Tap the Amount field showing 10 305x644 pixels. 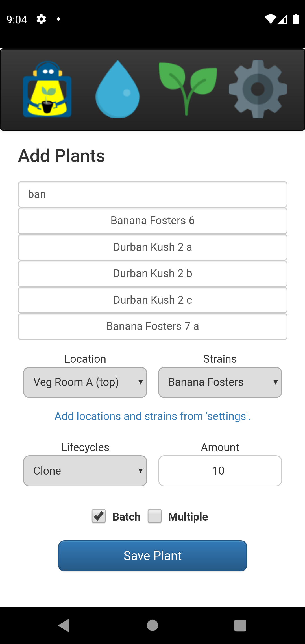(220, 471)
